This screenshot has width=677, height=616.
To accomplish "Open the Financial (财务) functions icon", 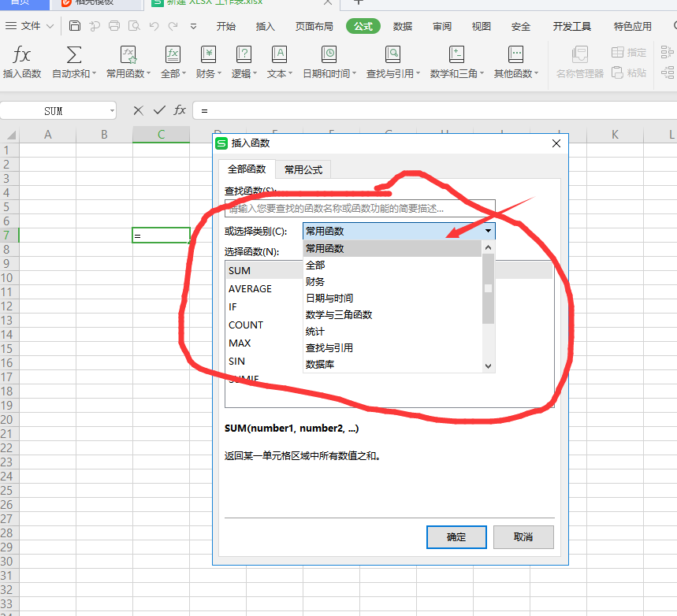I will pos(208,55).
